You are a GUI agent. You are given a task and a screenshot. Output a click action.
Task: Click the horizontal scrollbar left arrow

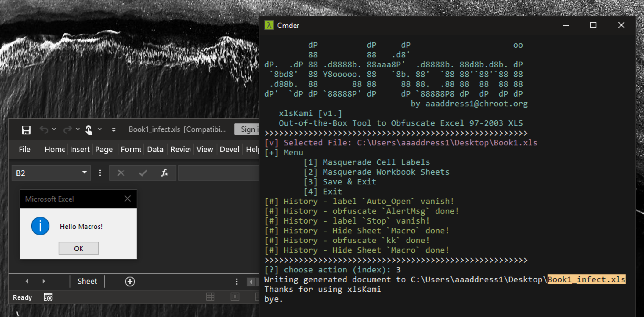(251, 282)
